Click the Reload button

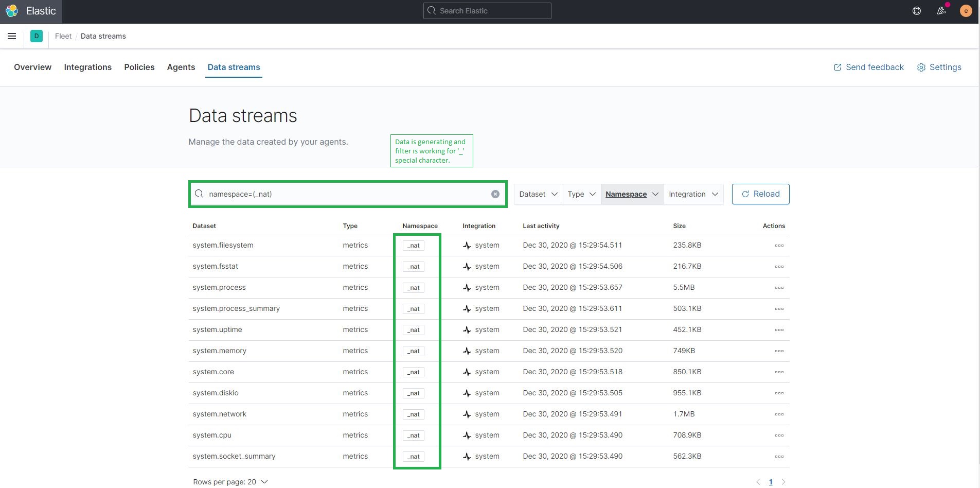coord(760,194)
